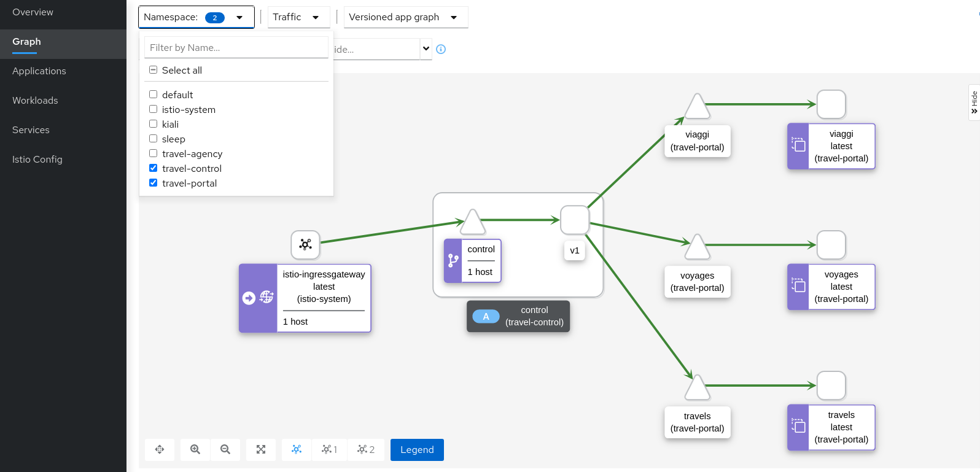Enable the travel-agency namespace checkbox
This screenshot has height=472, width=980.
pyautogui.click(x=154, y=153)
